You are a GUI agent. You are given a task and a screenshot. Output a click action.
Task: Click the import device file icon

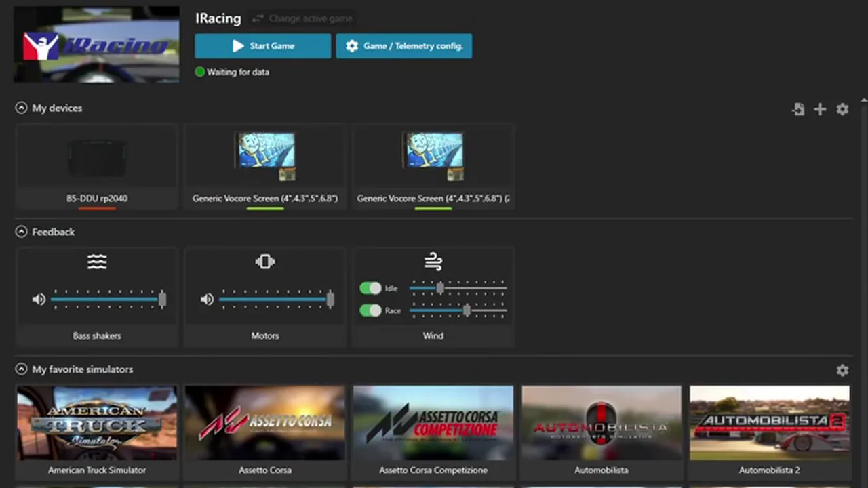798,109
